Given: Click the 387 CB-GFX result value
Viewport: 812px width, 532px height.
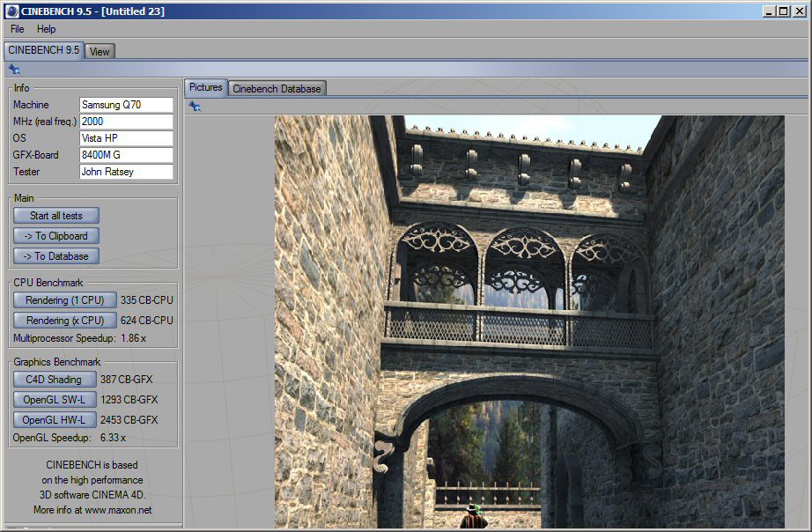Looking at the screenshot, I should (x=126, y=380).
